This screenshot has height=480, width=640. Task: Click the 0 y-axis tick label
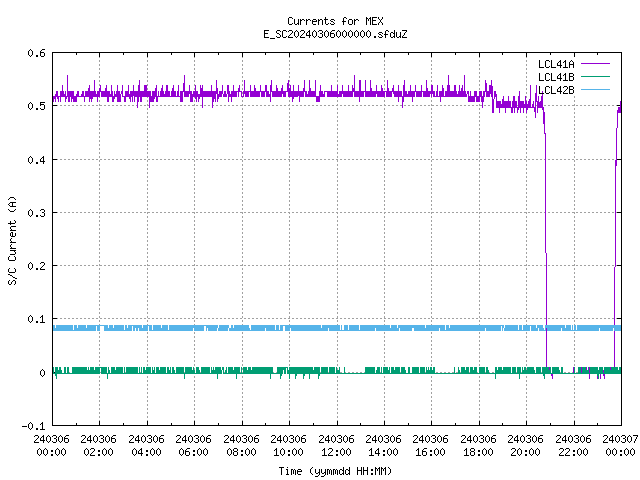click(42, 373)
